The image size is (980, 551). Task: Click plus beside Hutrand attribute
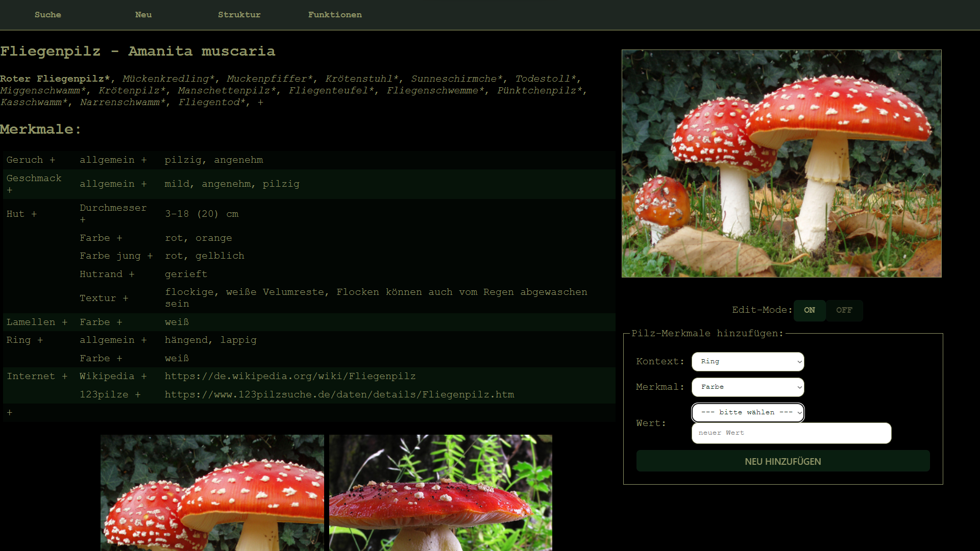point(132,274)
